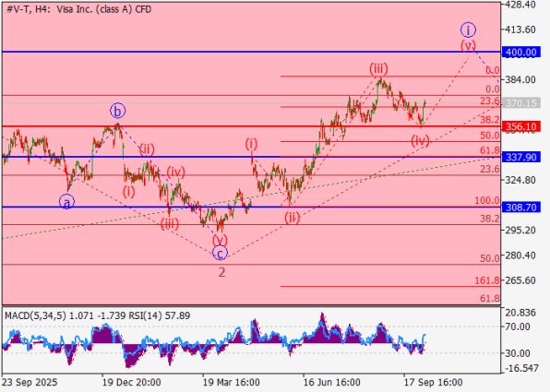Select the red 356.10 price level label
This screenshot has height=392, width=550.
[520, 126]
